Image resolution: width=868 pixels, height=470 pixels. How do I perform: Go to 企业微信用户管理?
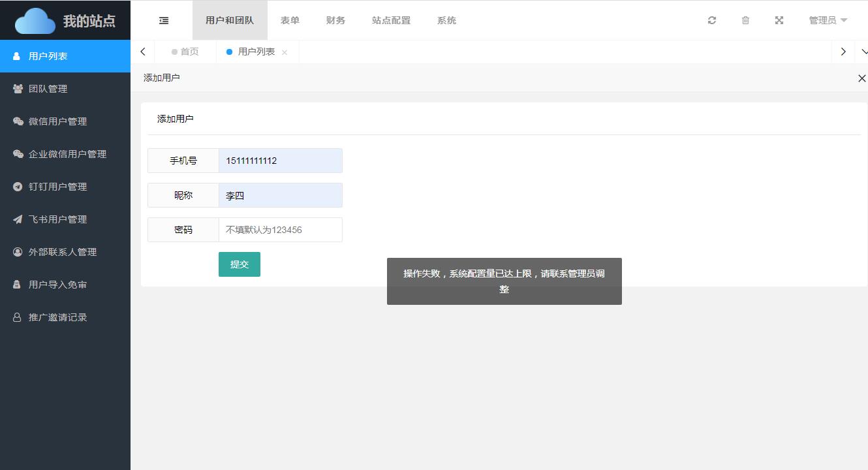pyautogui.click(x=69, y=153)
